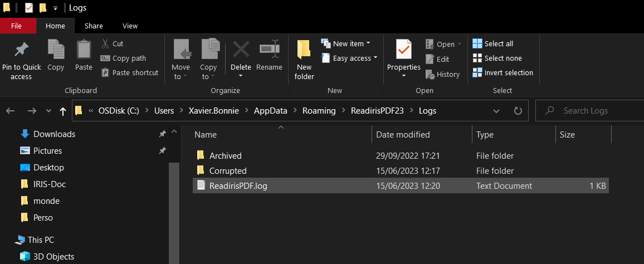Viewport: 644px width, 264px height.
Task: Click the Delete X icon
Action: pyautogui.click(x=241, y=49)
